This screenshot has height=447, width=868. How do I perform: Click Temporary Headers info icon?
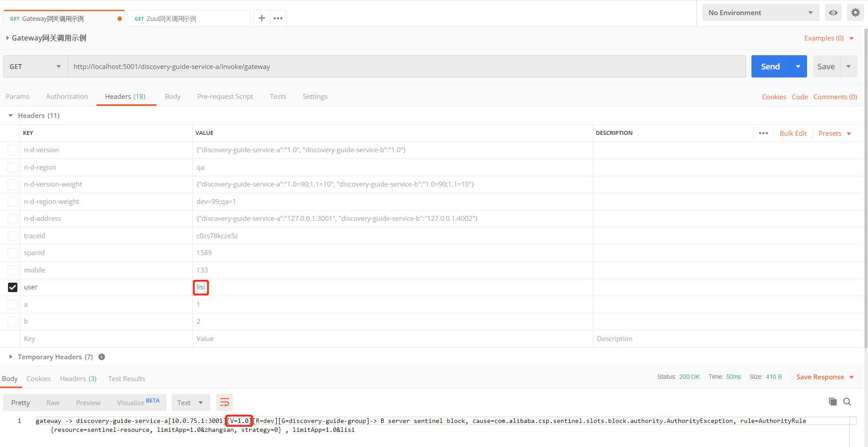pos(101,357)
